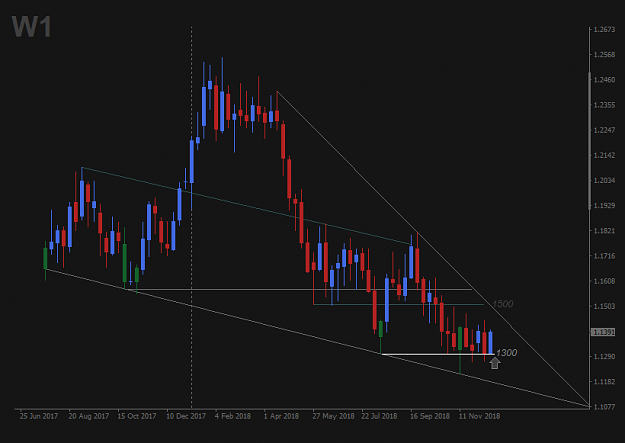Click the 22 Jul 2018 date label
Image resolution: width=625 pixels, height=443 pixels.
[379, 416]
